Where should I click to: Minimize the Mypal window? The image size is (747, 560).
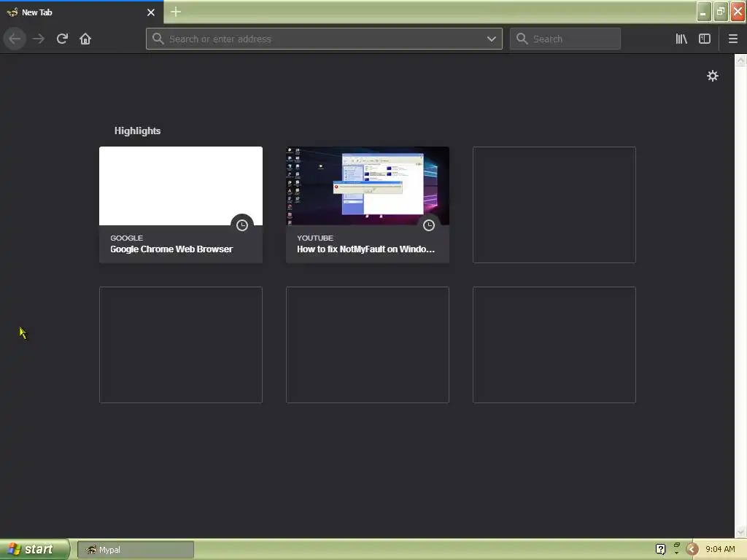click(704, 12)
